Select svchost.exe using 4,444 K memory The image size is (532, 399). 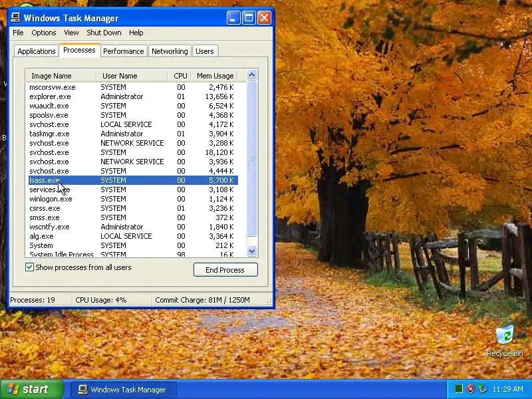[133, 171]
